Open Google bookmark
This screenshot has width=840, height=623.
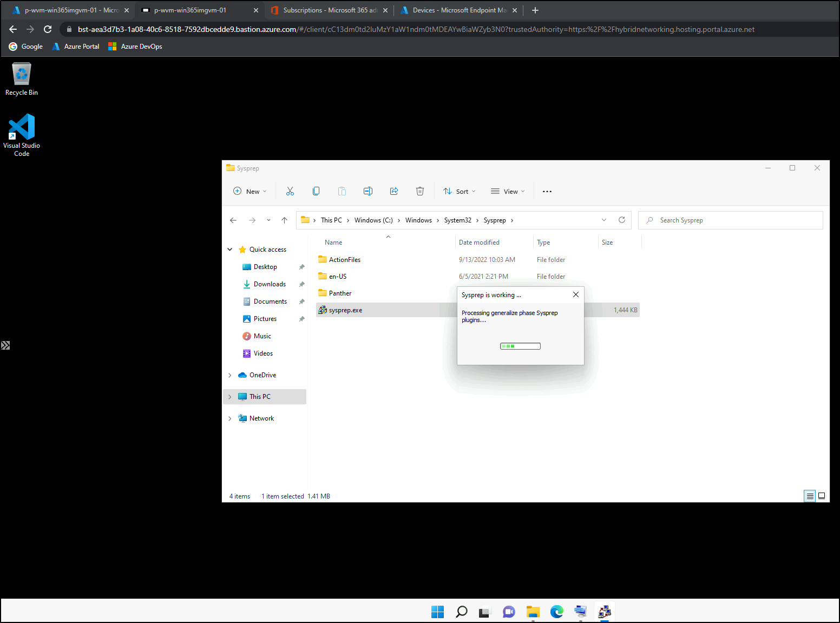(x=26, y=47)
